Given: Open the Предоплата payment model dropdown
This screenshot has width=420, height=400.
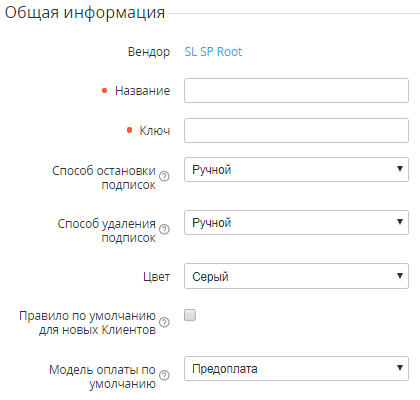Looking at the screenshot, I should (296, 369).
